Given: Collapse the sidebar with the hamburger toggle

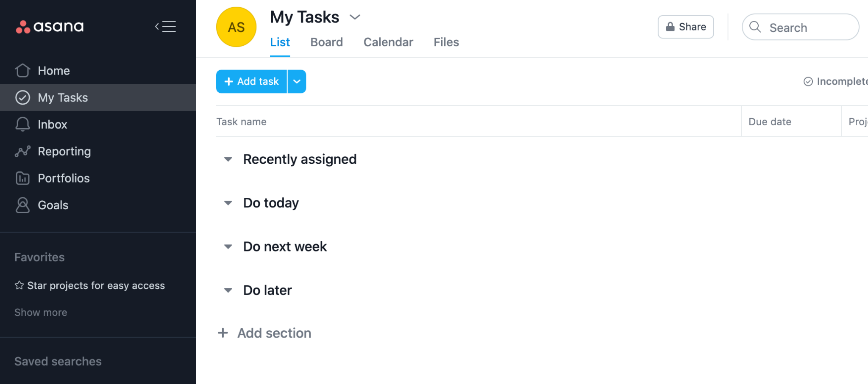Looking at the screenshot, I should coord(166,27).
